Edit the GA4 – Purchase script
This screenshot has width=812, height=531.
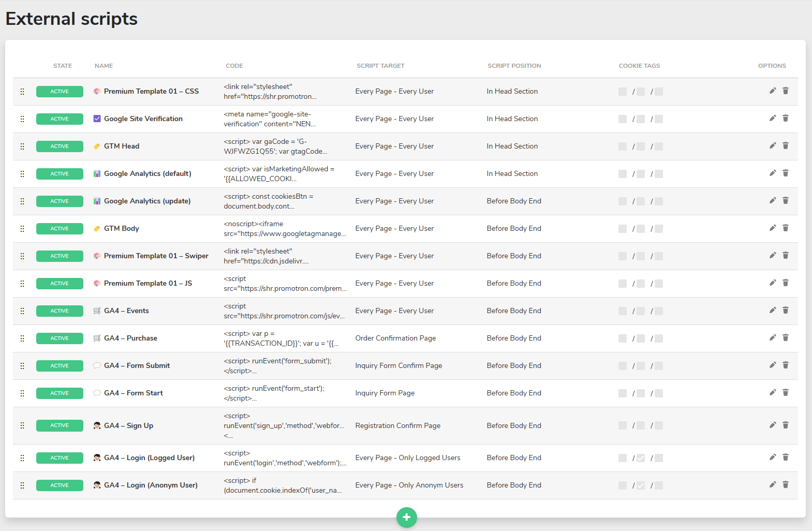click(773, 337)
